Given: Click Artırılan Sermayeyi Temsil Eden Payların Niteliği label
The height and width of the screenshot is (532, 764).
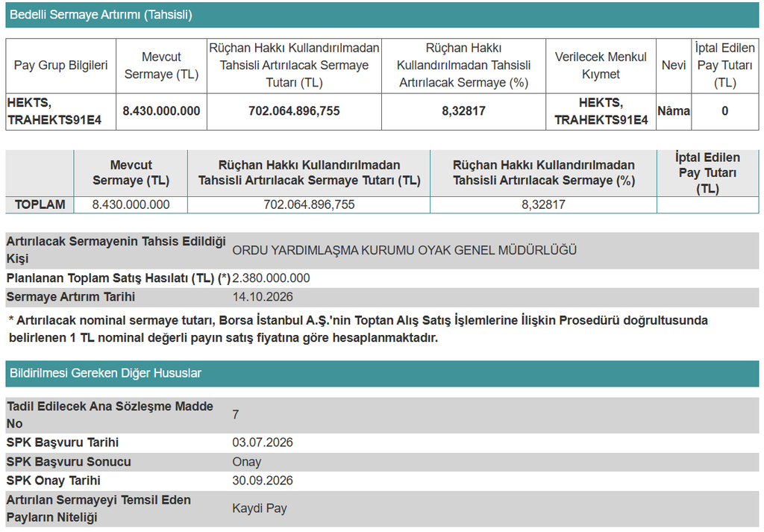Looking at the screenshot, I should click(x=98, y=509).
